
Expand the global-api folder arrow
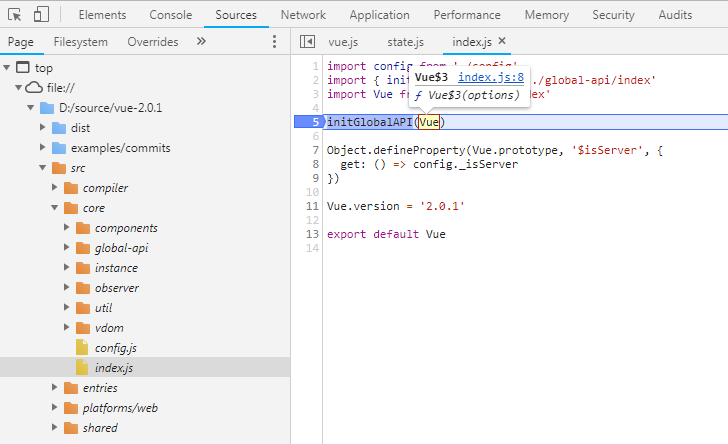66,247
